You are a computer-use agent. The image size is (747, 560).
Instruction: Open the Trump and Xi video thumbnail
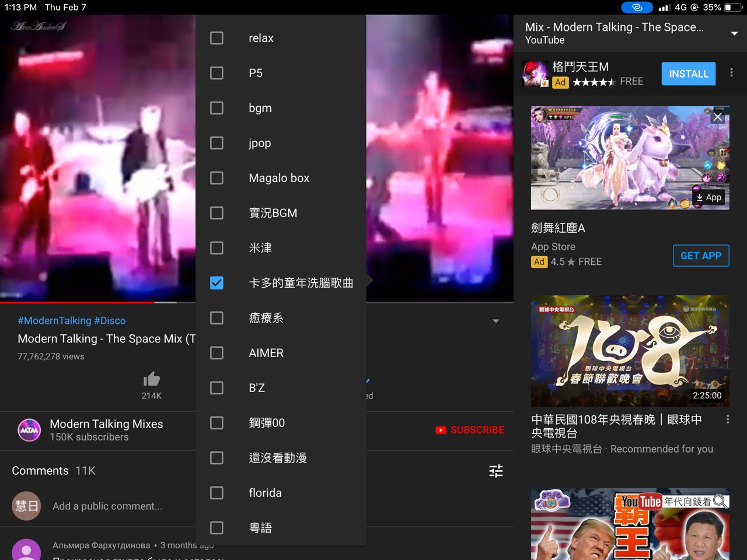pos(630,524)
